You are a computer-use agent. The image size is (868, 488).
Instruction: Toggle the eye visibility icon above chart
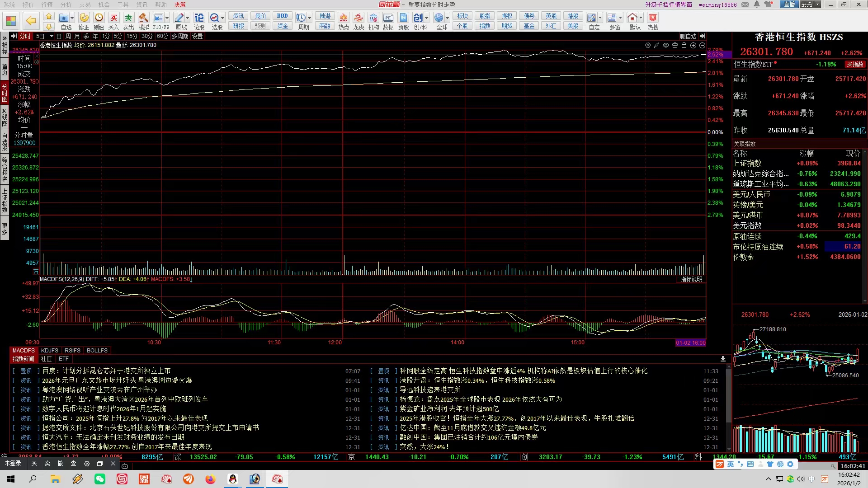tap(666, 45)
